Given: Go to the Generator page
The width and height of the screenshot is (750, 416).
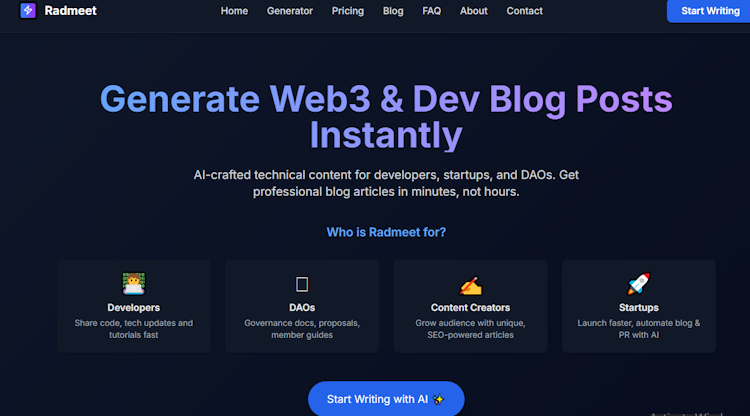Looking at the screenshot, I should point(290,11).
